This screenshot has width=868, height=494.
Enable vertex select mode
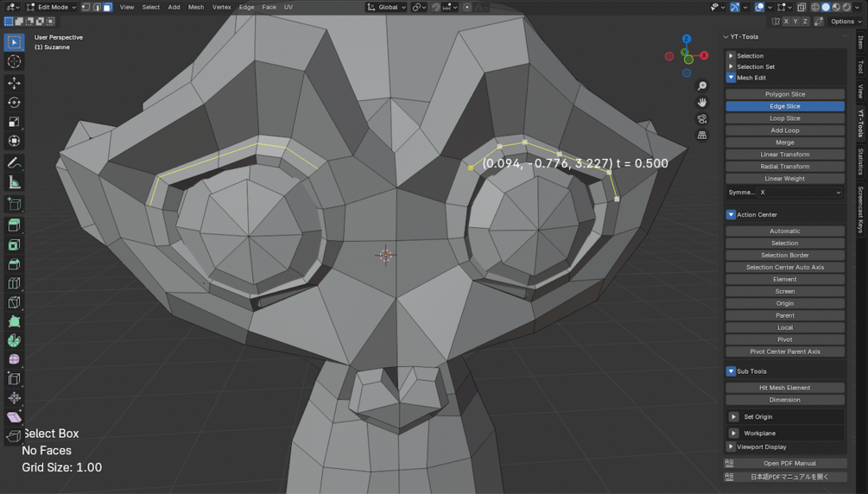coord(86,7)
